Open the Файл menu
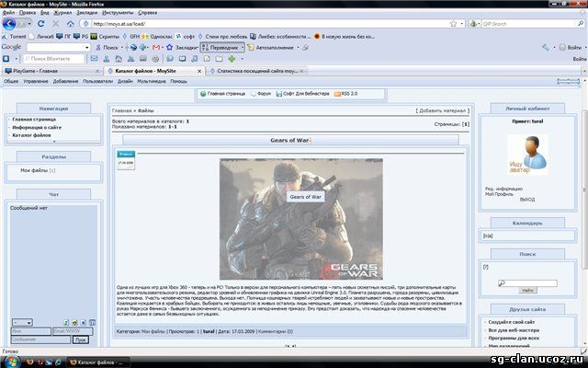This screenshot has height=368, width=588. pos(8,12)
